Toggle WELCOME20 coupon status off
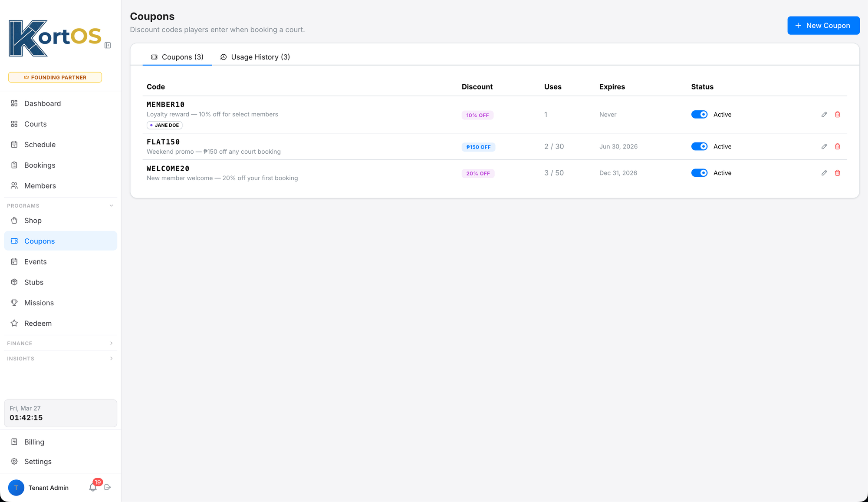The height and width of the screenshot is (502, 868). pyautogui.click(x=699, y=173)
